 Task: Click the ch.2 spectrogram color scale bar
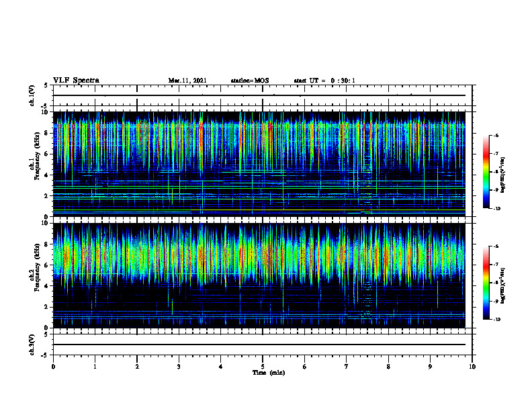486,283
